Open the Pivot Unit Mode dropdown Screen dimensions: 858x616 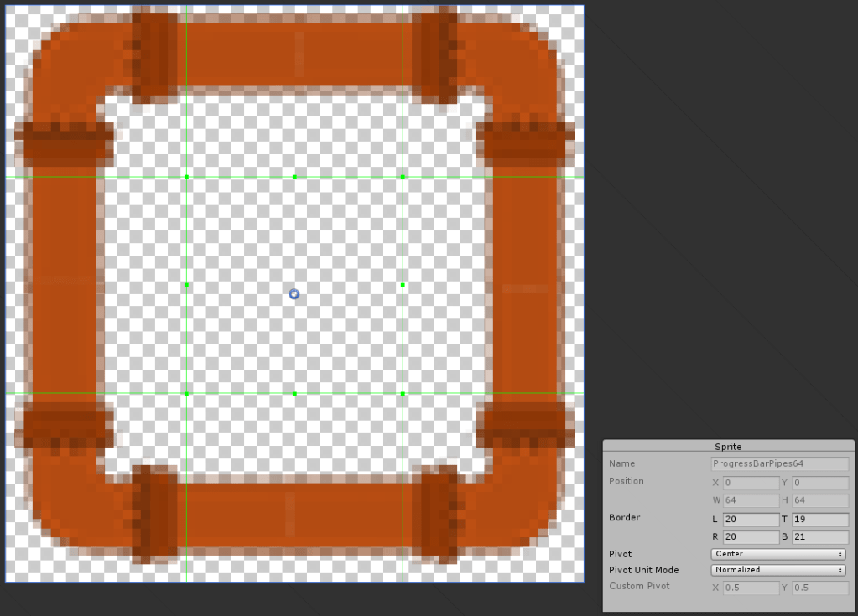(x=777, y=570)
